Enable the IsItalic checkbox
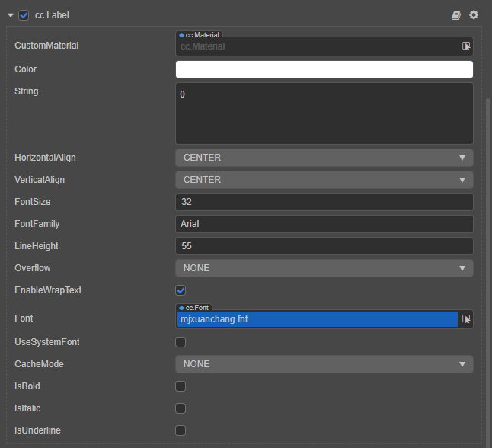492x448 pixels. pos(181,408)
